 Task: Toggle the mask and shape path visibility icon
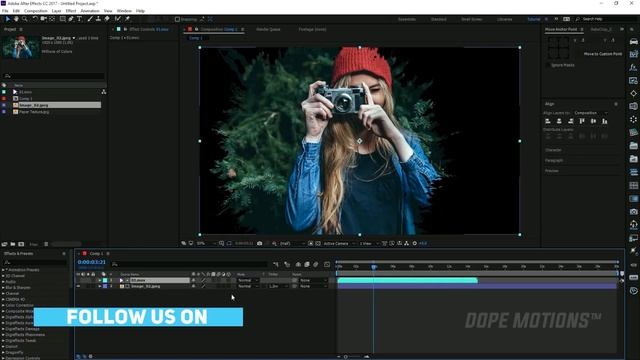[x=229, y=243]
